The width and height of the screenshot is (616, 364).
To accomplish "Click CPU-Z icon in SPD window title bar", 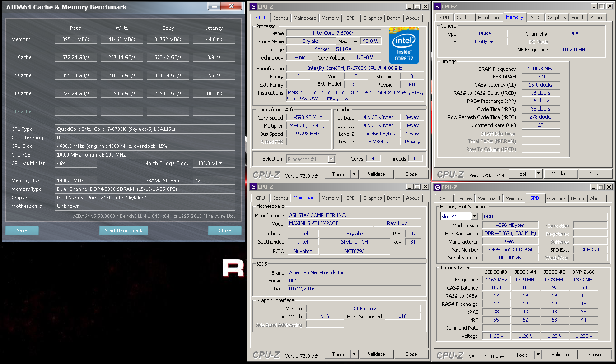I will [x=437, y=187].
